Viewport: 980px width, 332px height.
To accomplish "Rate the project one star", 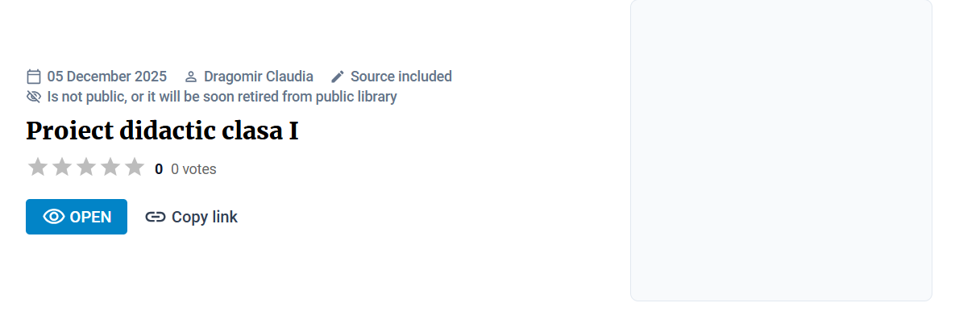I will [x=38, y=168].
